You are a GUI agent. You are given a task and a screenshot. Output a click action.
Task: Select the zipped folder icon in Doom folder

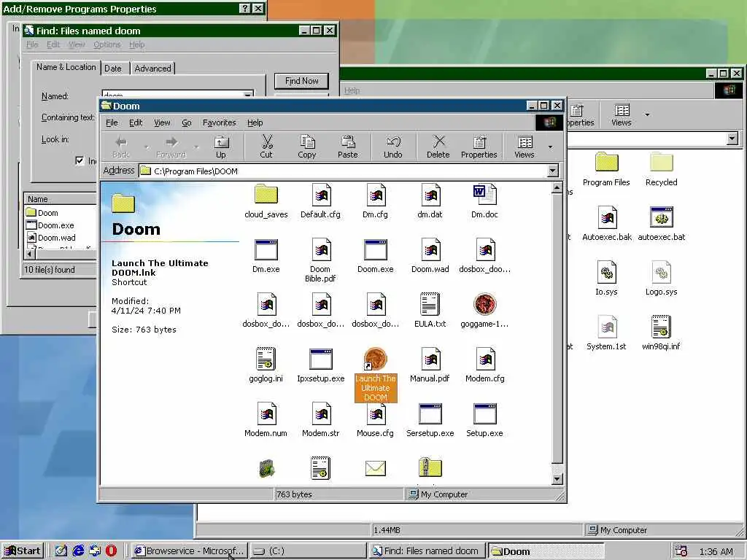tap(430, 467)
